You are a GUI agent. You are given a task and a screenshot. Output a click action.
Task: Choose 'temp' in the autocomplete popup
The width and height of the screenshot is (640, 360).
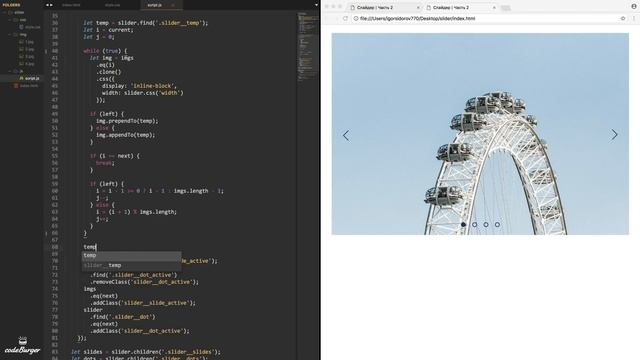[x=131, y=256]
